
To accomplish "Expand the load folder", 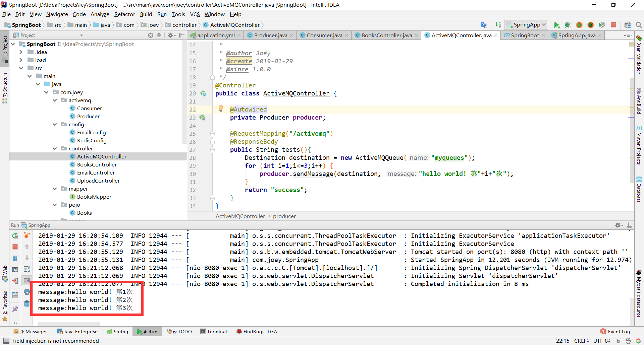I will (x=21, y=60).
